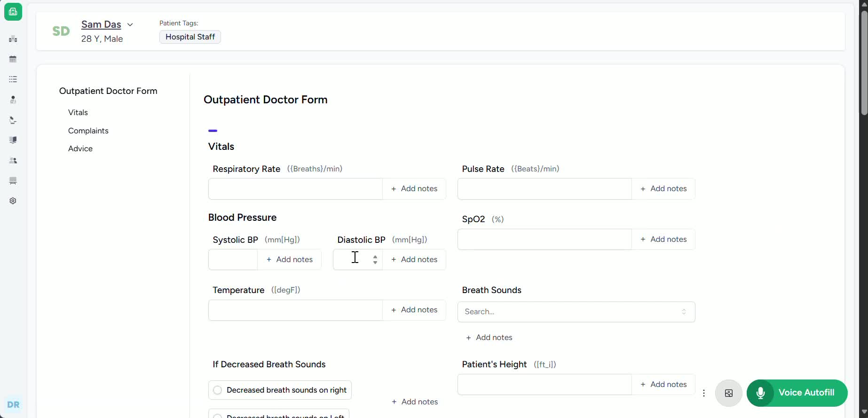Viewport: 868px width, 418px height.
Task: Add notes for Pulse Rate
Action: coord(663,189)
